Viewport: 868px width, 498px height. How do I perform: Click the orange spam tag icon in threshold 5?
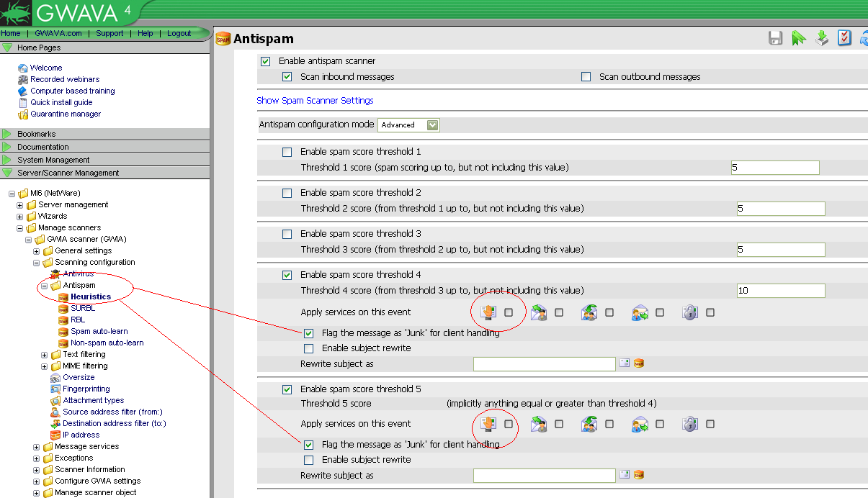pyautogui.click(x=638, y=475)
